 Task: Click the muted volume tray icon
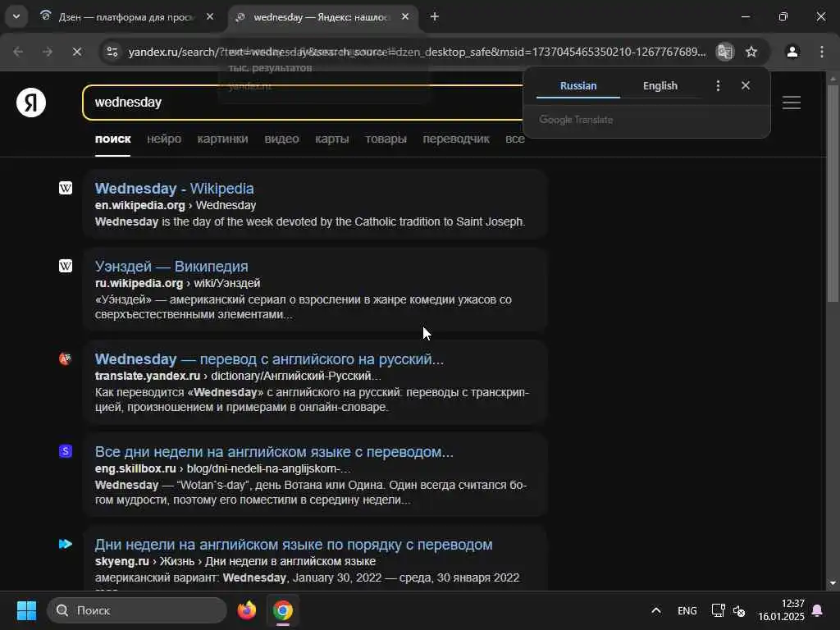pos(739,610)
